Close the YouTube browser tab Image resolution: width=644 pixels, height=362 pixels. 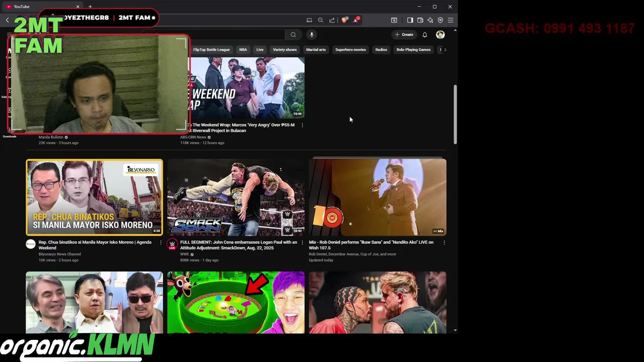pyautogui.click(x=77, y=7)
